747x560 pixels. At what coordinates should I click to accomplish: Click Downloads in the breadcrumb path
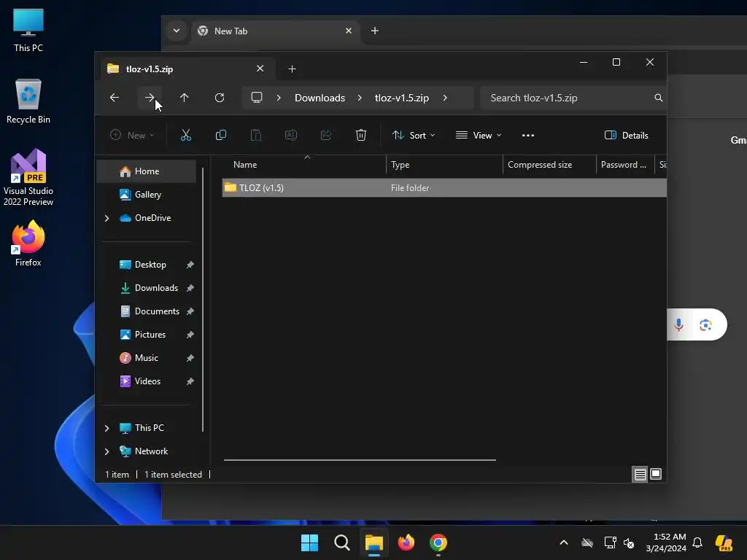(320, 98)
